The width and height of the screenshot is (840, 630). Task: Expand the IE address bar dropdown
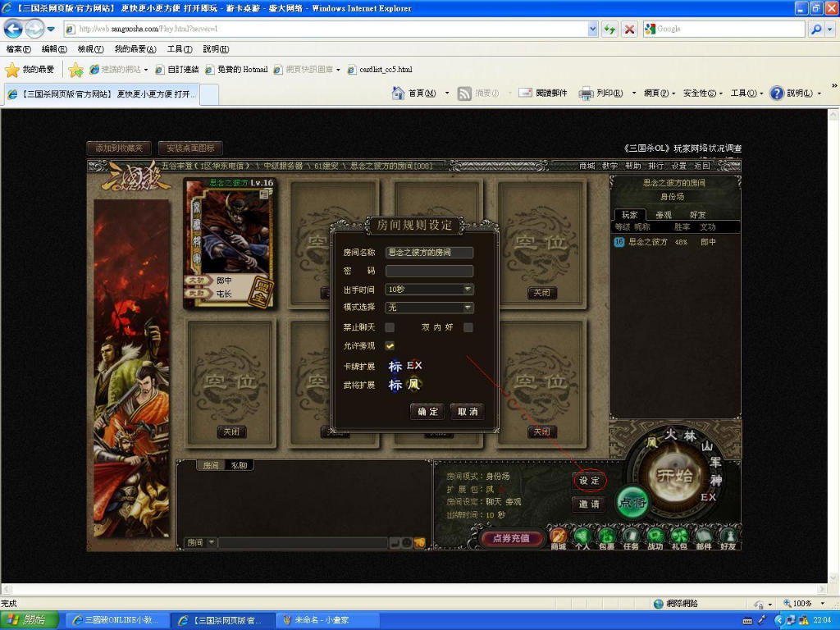(x=592, y=29)
